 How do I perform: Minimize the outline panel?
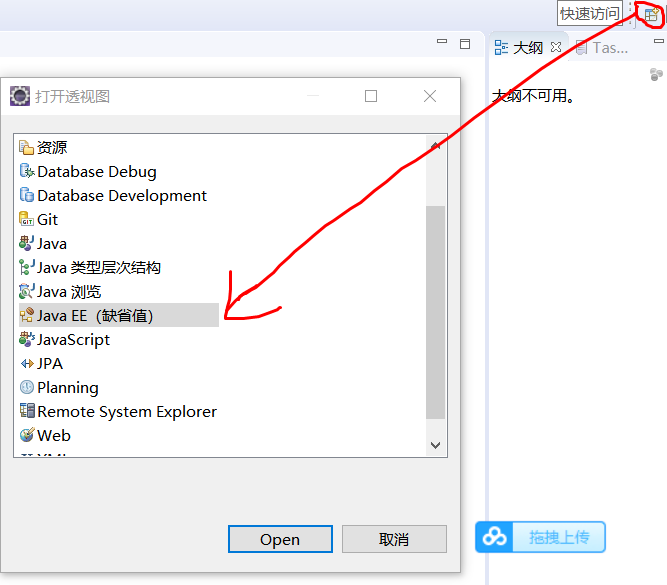658,41
